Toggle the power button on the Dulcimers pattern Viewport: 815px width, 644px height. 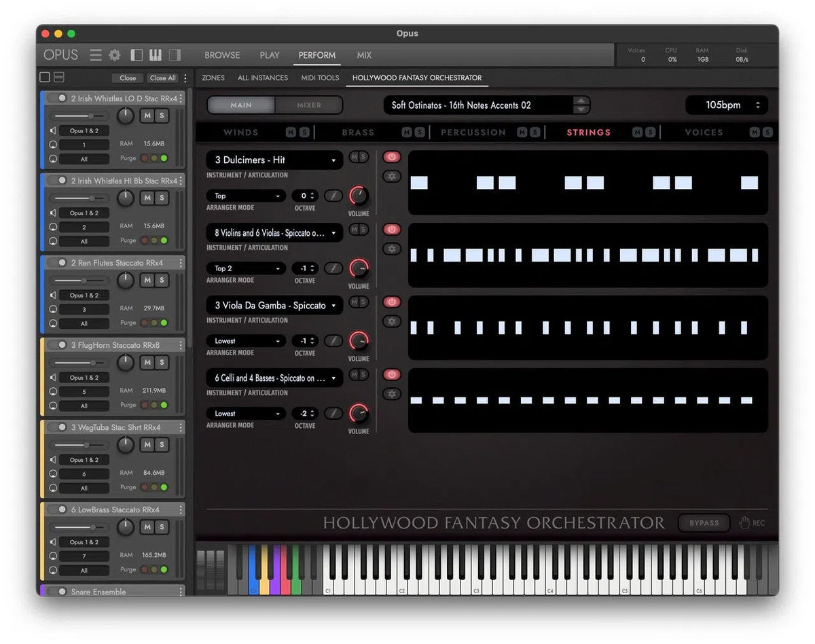tap(392, 157)
